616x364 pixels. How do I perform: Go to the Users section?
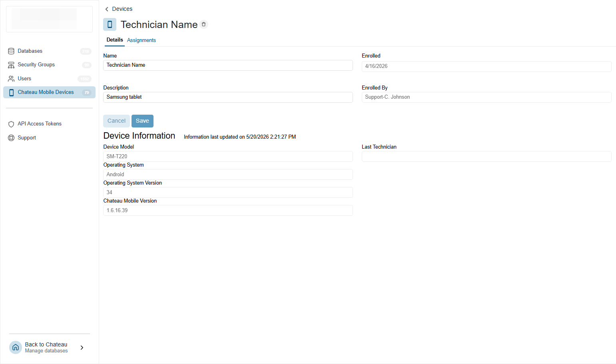pos(49,79)
